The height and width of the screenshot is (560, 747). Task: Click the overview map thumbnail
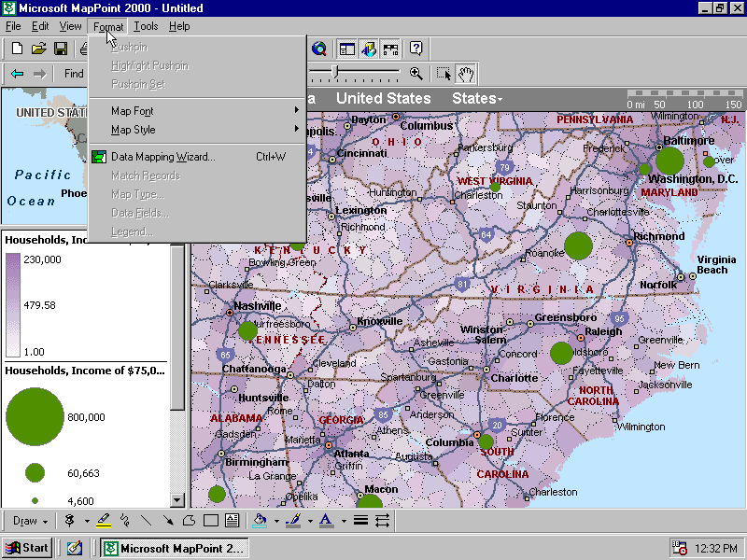point(44,156)
